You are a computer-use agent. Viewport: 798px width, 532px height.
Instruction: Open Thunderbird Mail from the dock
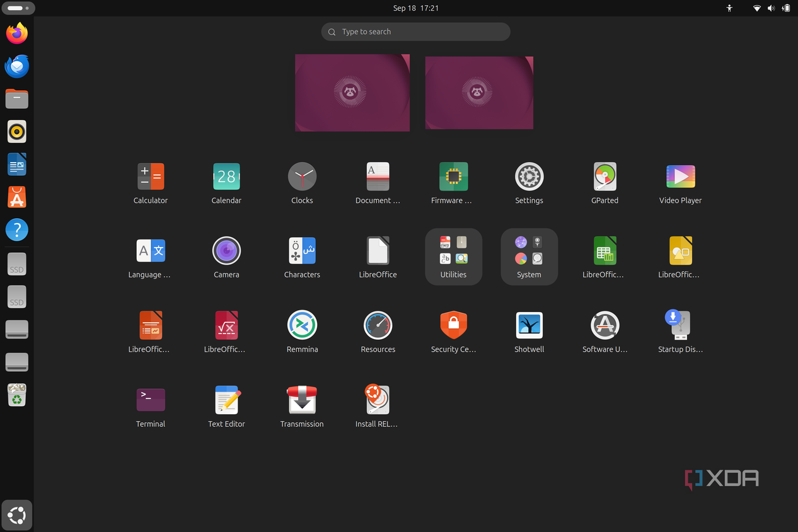click(x=17, y=66)
